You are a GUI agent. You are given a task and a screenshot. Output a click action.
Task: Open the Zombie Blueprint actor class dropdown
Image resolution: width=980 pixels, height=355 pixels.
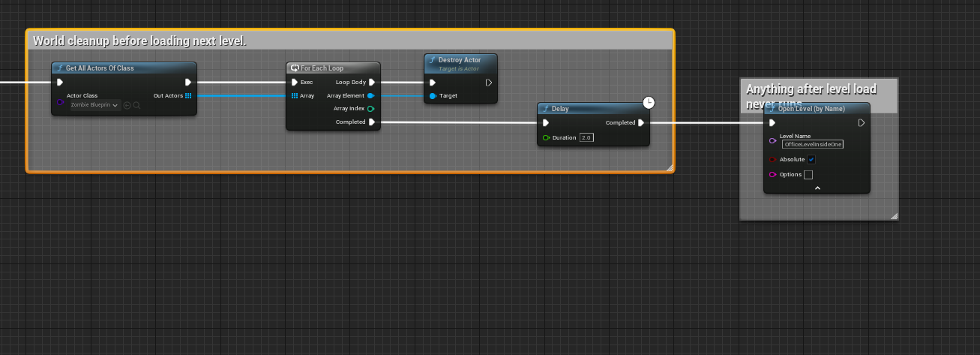pos(94,105)
